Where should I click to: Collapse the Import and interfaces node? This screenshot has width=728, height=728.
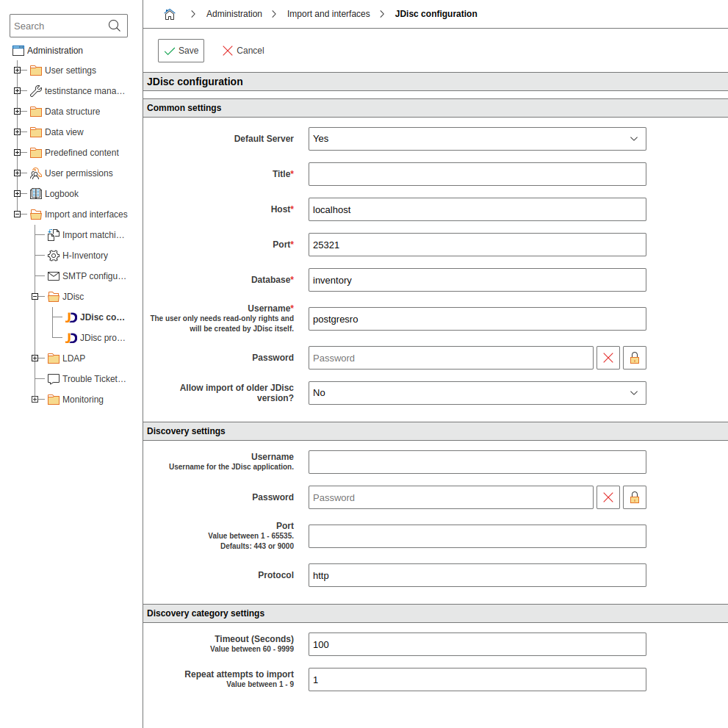point(17,215)
